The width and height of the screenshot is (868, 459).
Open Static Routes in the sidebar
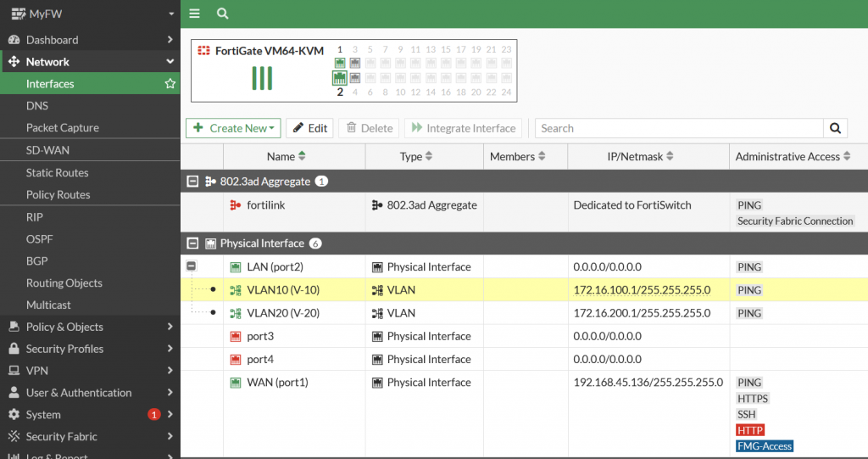[57, 172]
